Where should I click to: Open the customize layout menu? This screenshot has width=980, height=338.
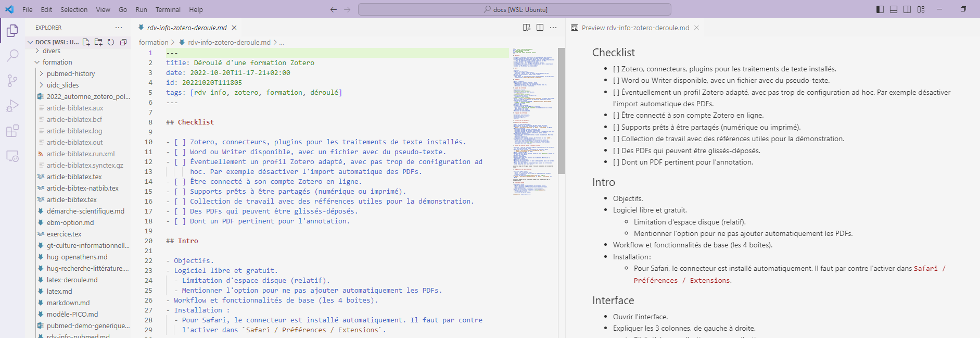click(921, 9)
